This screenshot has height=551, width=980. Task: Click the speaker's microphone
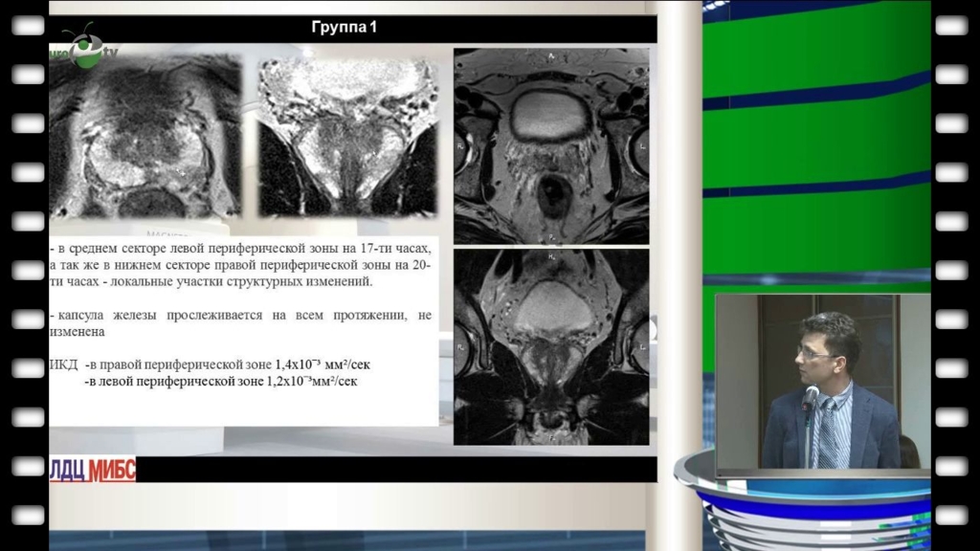[x=810, y=400]
